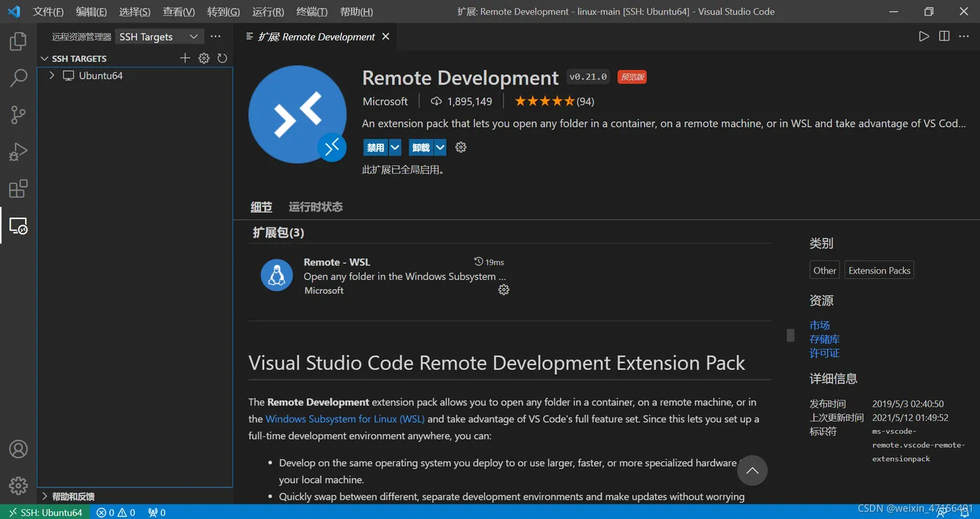Click the 禁用 disable button
The image size is (980, 519).
(x=376, y=148)
